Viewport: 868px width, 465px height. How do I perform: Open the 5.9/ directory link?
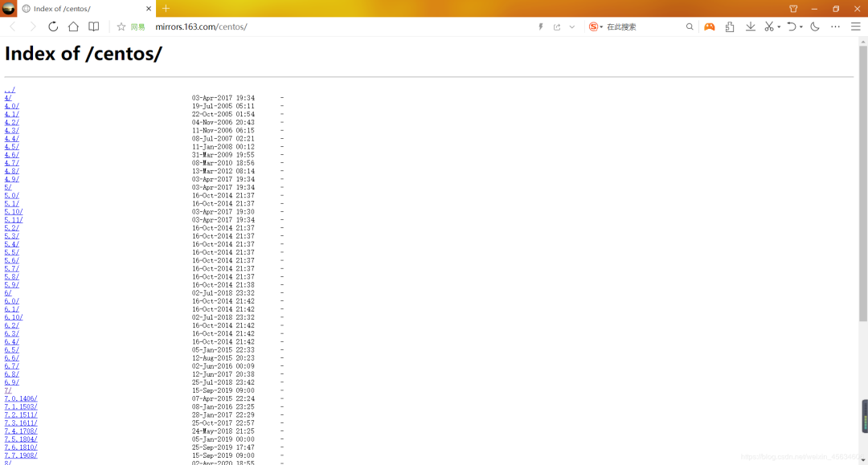click(x=11, y=285)
